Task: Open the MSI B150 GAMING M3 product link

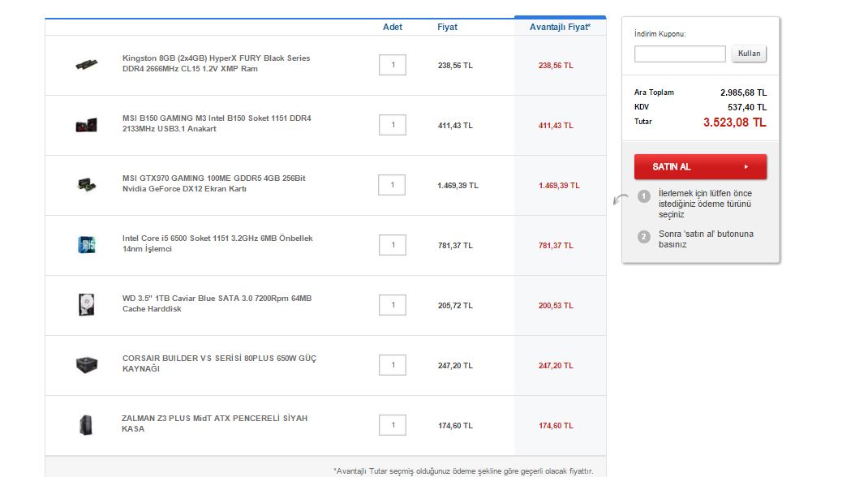Action: click(216, 123)
